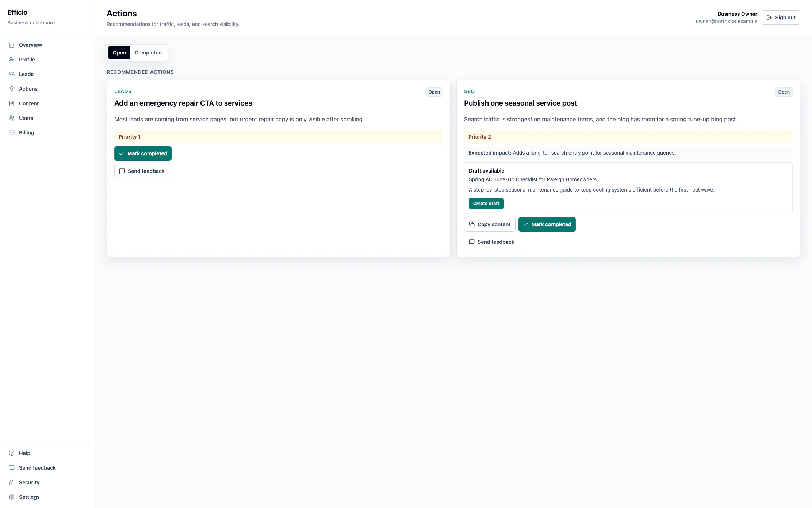Image resolution: width=812 pixels, height=508 pixels.
Task: Click 'Add an emergency repair CTA to services' title
Action: click(x=183, y=103)
